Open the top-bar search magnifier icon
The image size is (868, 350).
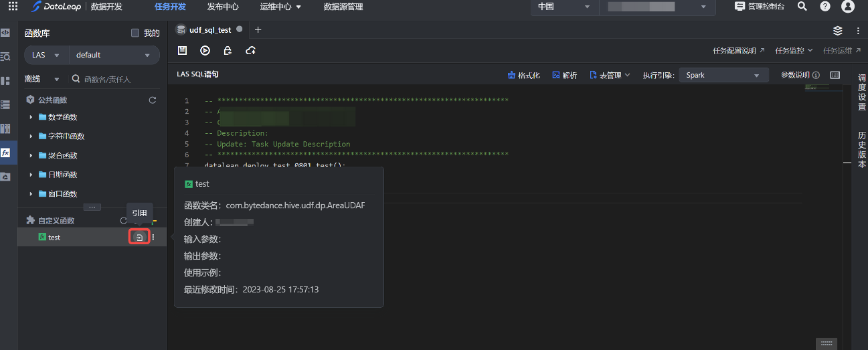(x=802, y=7)
